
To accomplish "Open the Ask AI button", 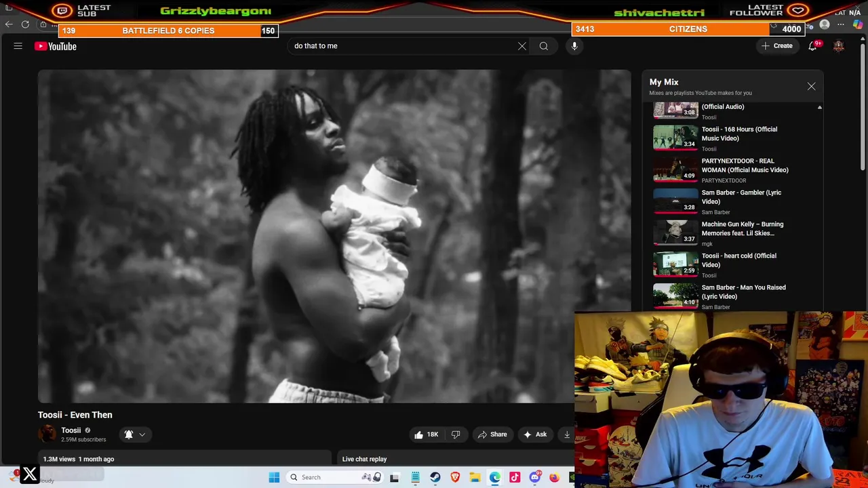I will pos(535,434).
